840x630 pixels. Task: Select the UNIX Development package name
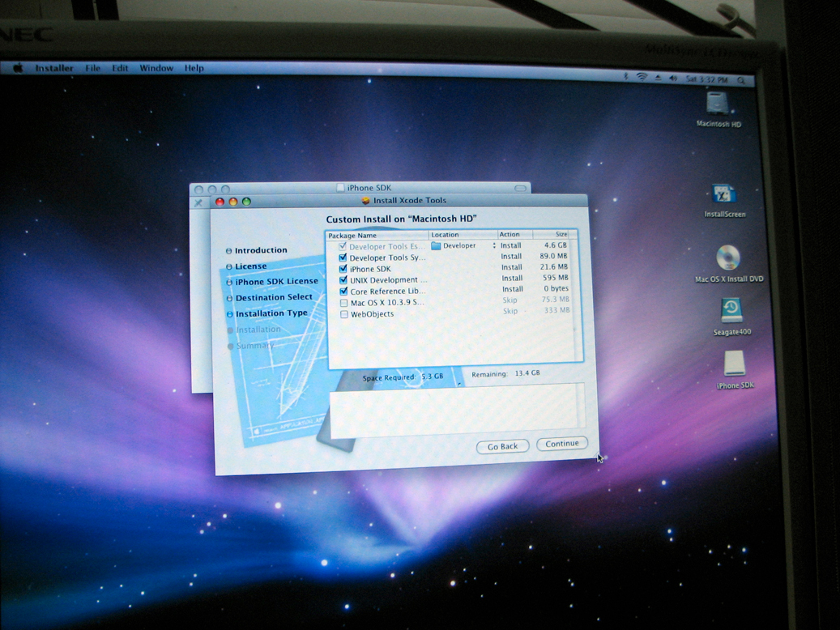point(388,279)
